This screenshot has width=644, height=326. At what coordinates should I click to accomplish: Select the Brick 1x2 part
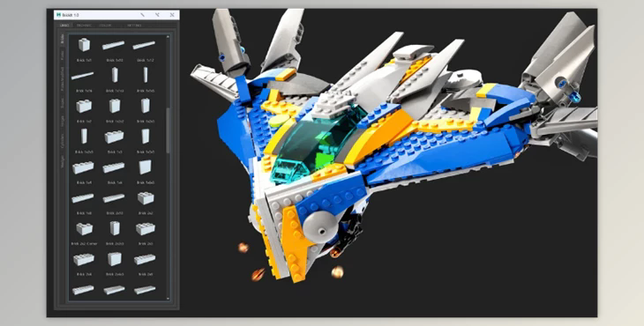click(84, 107)
